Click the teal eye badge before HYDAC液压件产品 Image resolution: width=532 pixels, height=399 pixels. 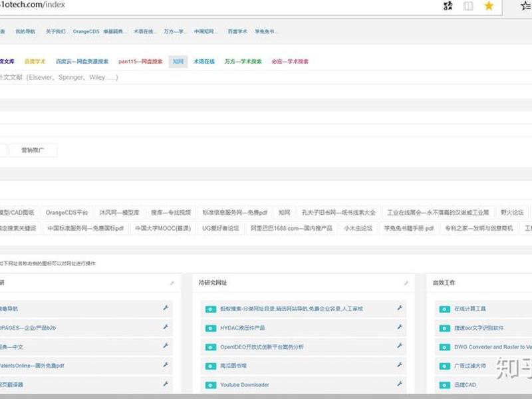pyautogui.click(x=211, y=329)
